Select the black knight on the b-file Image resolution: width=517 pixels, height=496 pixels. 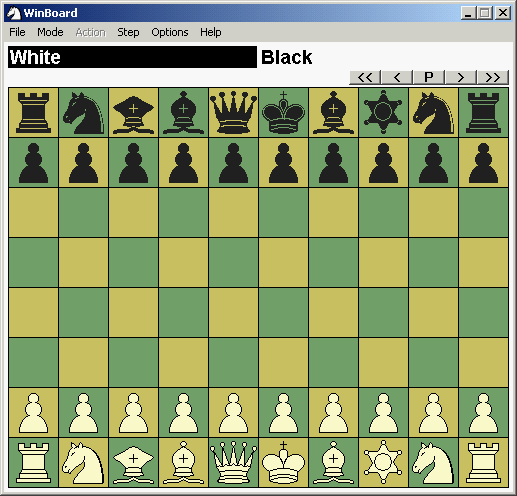click(83, 113)
